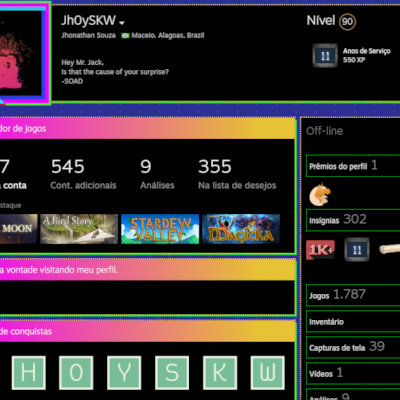Image resolution: width=400 pixels, height=400 pixels.
Task: Click the S achievement tile
Action: click(172, 373)
